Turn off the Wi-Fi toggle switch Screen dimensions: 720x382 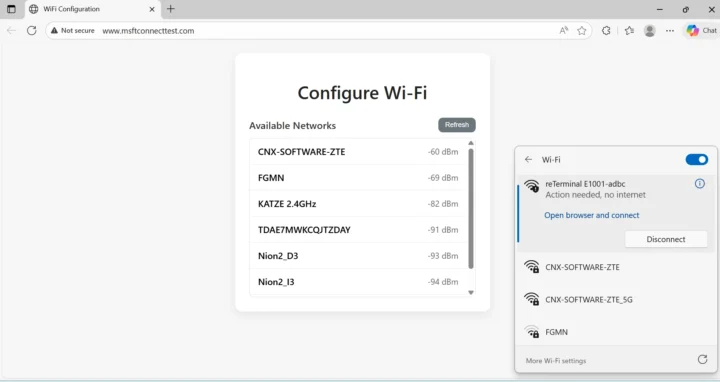[x=697, y=159]
